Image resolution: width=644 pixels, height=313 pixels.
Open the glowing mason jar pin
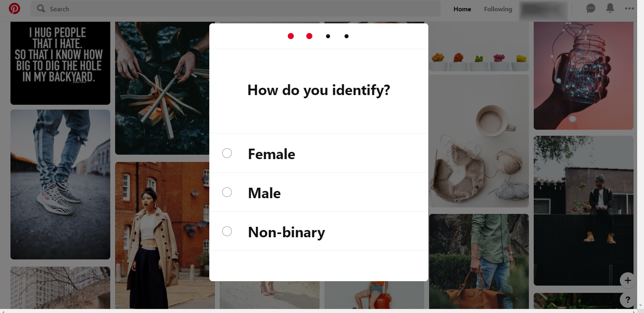point(584,76)
